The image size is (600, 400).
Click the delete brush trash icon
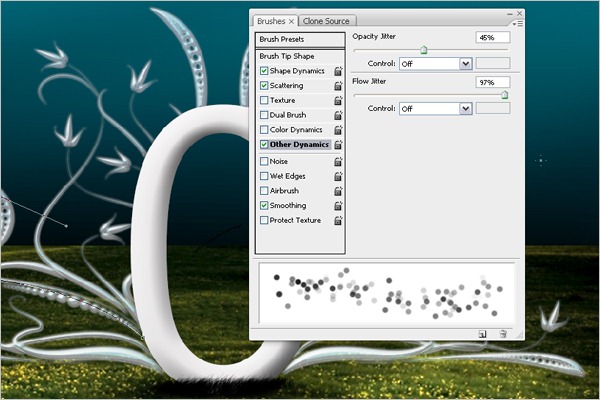[503, 333]
